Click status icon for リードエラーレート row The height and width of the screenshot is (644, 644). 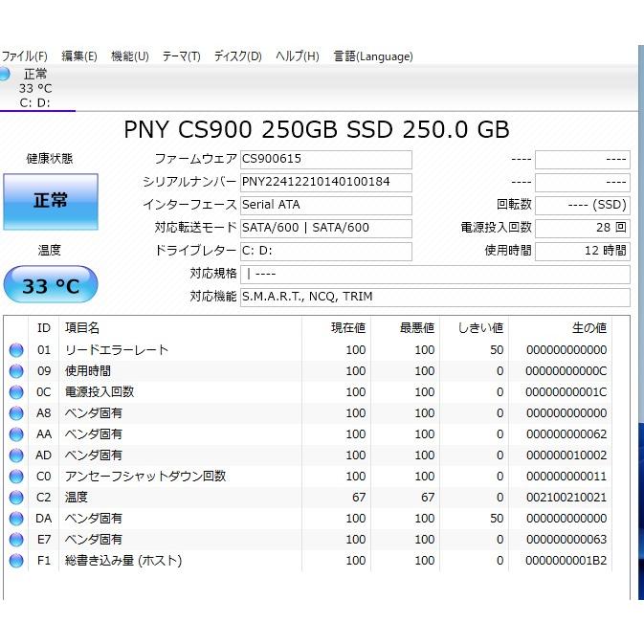click(16, 350)
